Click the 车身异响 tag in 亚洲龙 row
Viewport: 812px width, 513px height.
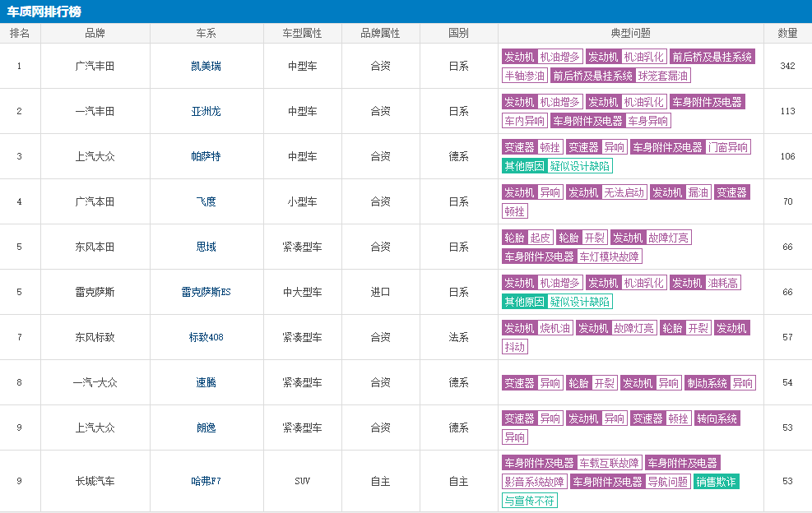tap(647, 121)
